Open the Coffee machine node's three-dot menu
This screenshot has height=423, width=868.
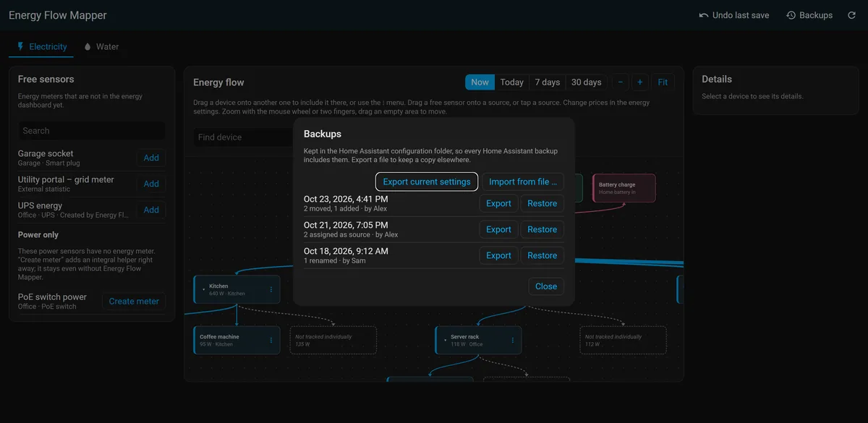tap(271, 340)
